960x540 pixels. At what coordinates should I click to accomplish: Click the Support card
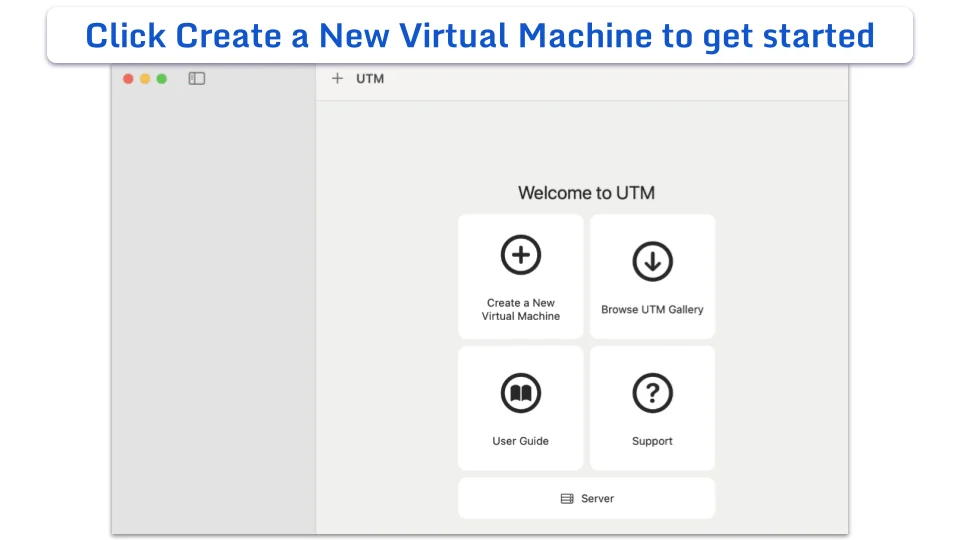(x=652, y=408)
